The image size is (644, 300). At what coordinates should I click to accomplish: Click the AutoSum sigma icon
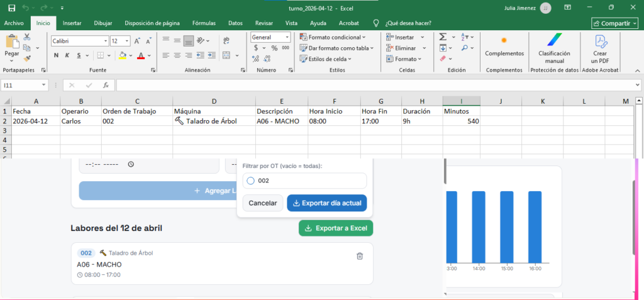[x=443, y=37]
